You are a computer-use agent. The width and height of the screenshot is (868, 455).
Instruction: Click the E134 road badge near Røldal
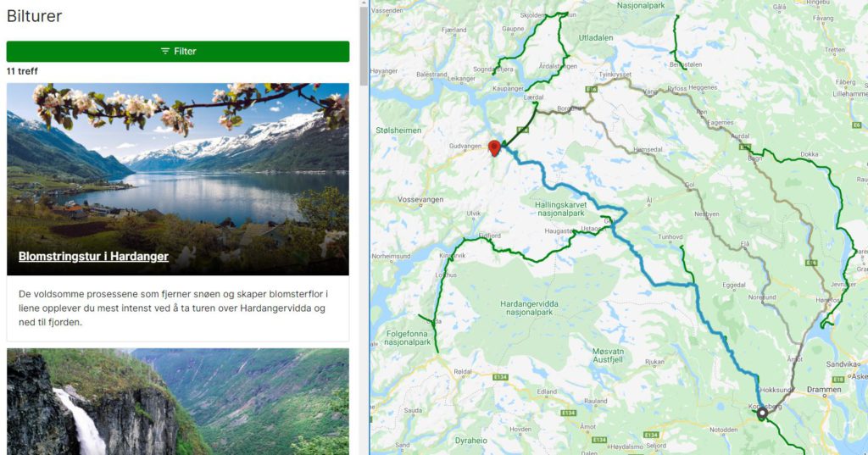click(500, 377)
